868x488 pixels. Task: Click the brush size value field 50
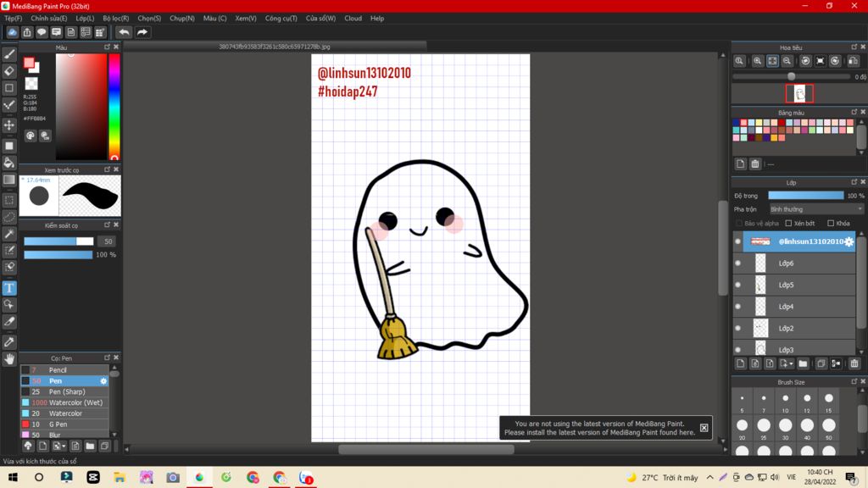108,241
